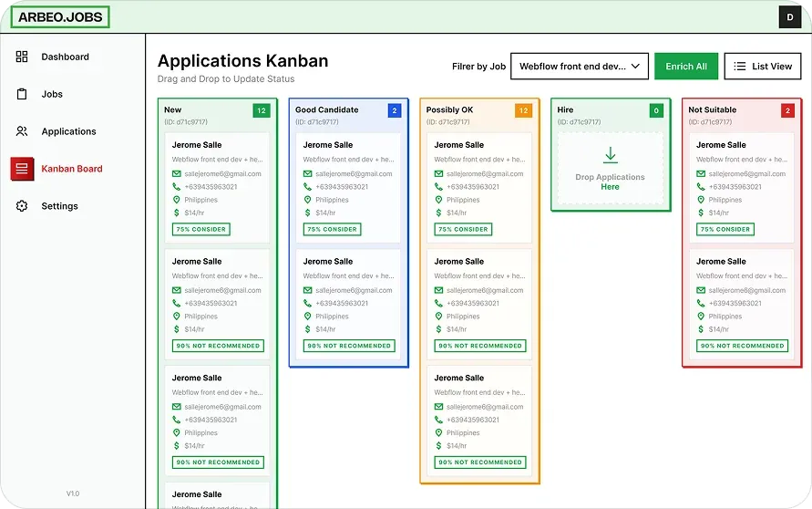This screenshot has height=509, width=812.
Task: Click the "Not Suitable" column title
Action: pyautogui.click(x=712, y=109)
